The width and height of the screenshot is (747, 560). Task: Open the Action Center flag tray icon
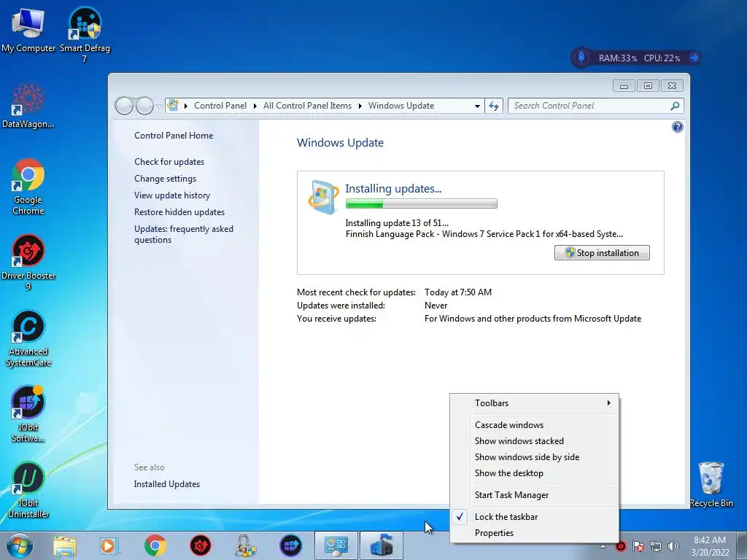638,545
